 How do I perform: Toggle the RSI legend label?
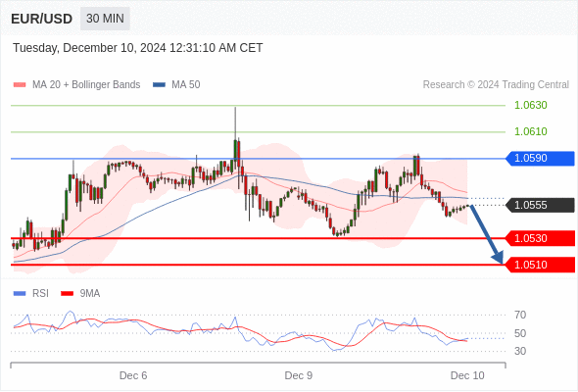point(40,294)
